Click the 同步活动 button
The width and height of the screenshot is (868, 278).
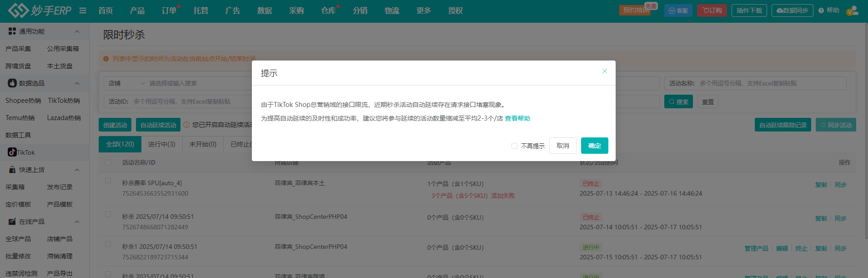coord(836,125)
